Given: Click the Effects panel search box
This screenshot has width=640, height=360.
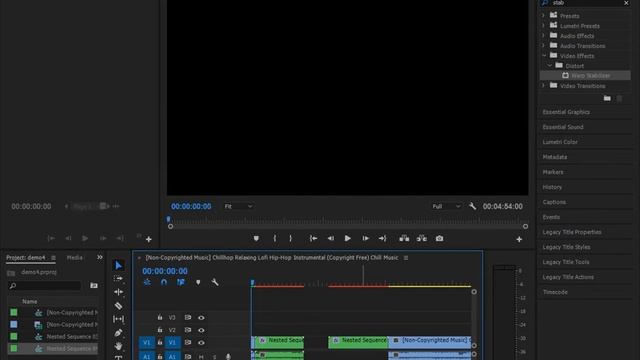Looking at the screenshot, I should [x=585, y=3].
